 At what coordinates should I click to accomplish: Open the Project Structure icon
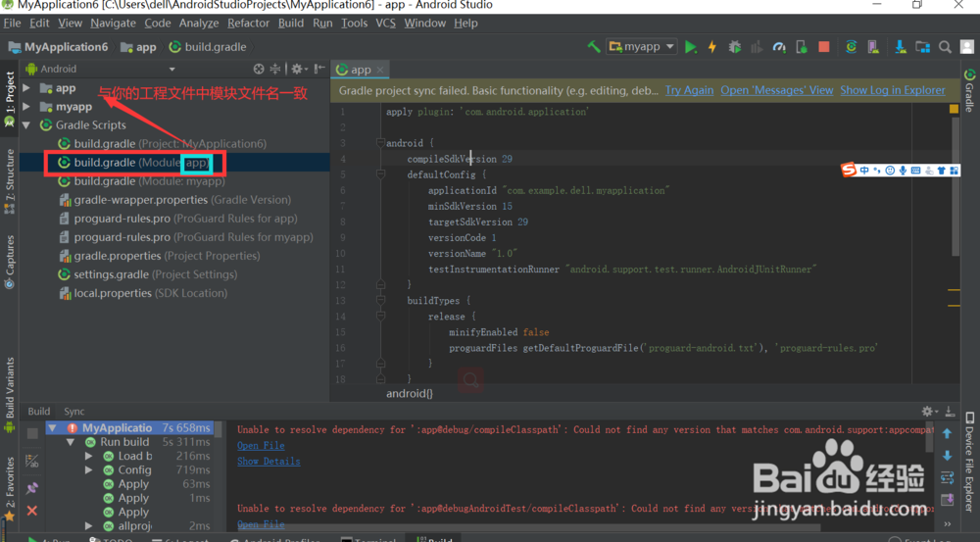[x=922, y=47]
